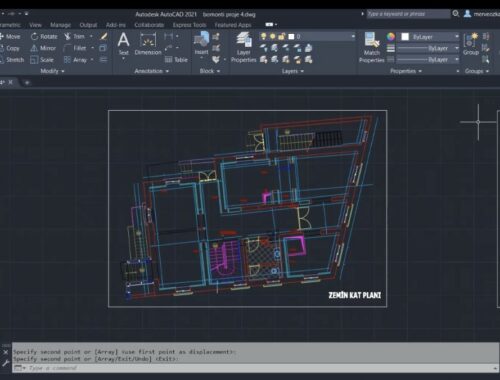The image size is (500, 380).
Task: Expand the Annotation panel
Action: coord(152,71)
